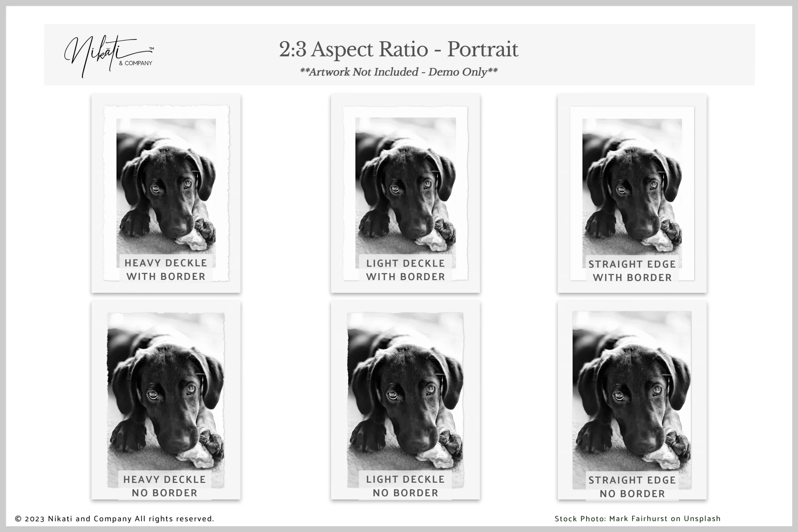
Task: Select the Heavy Deckle With Border dog thumbnail
Action: [x=166, y=193]
